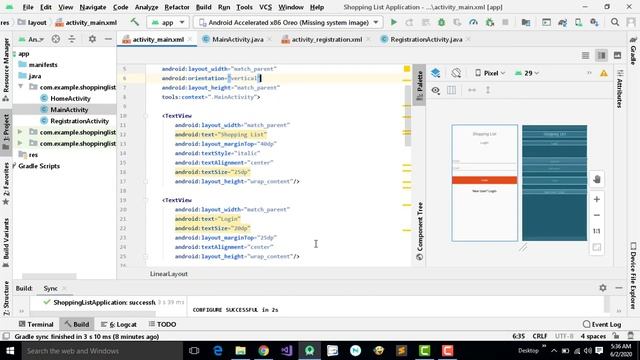The width and height of the screenshot is (640, 360).
Task: Click LinearLayout breadcrumb below the editor
Action: pos(169,273)
